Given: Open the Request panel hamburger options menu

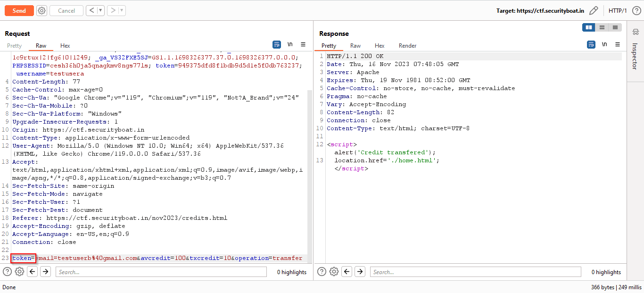Looking at the screenshot, I should click(303, 44).
